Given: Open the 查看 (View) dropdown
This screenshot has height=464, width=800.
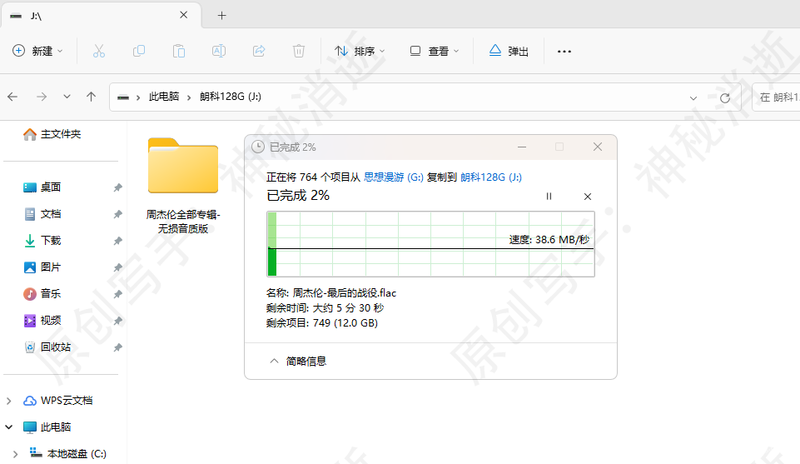Looking at the screenshot, I should pos(434,51).
